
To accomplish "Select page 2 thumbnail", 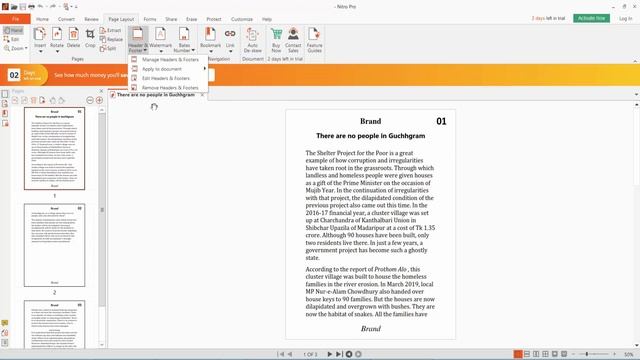I will point(54,245).
